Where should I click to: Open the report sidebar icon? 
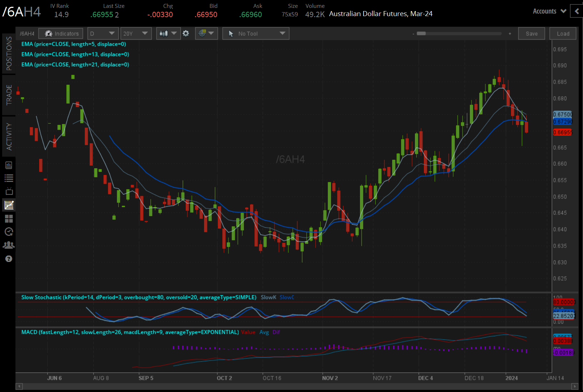tap(9, 165)
